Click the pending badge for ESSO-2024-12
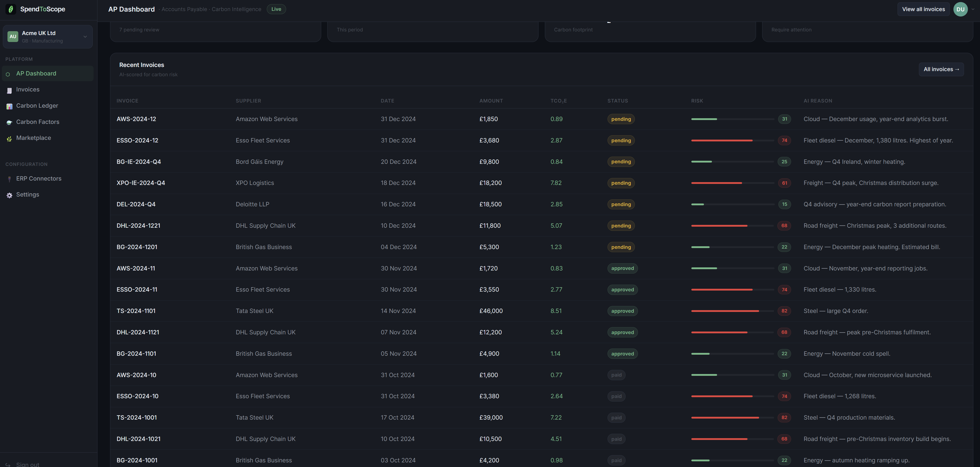The image size is (980, 467). click(x=621, y=140)
